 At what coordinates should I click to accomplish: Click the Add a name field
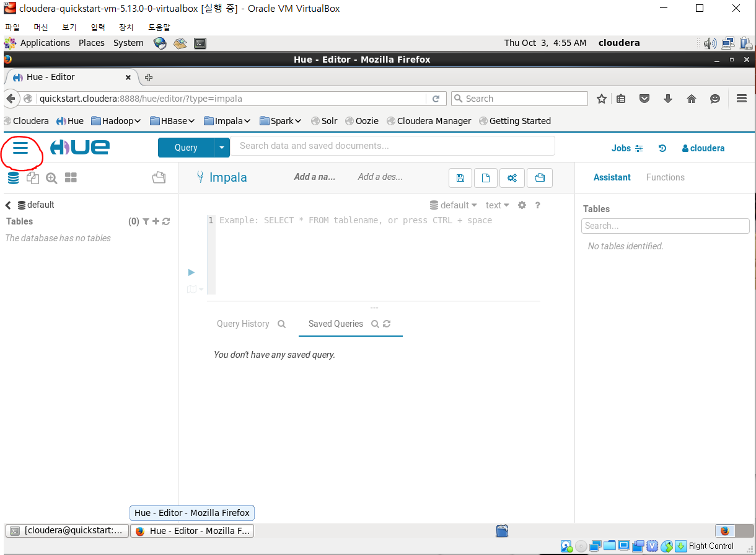coord(315,177)
